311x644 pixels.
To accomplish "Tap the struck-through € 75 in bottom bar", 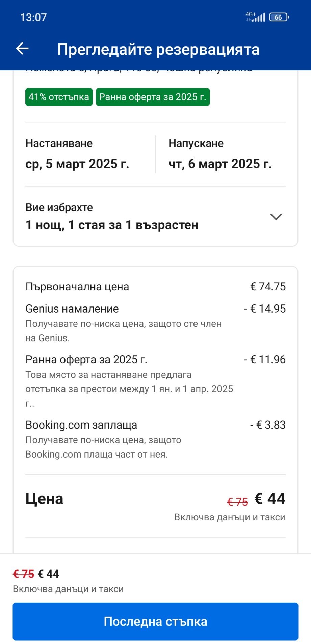I will 24,574.
